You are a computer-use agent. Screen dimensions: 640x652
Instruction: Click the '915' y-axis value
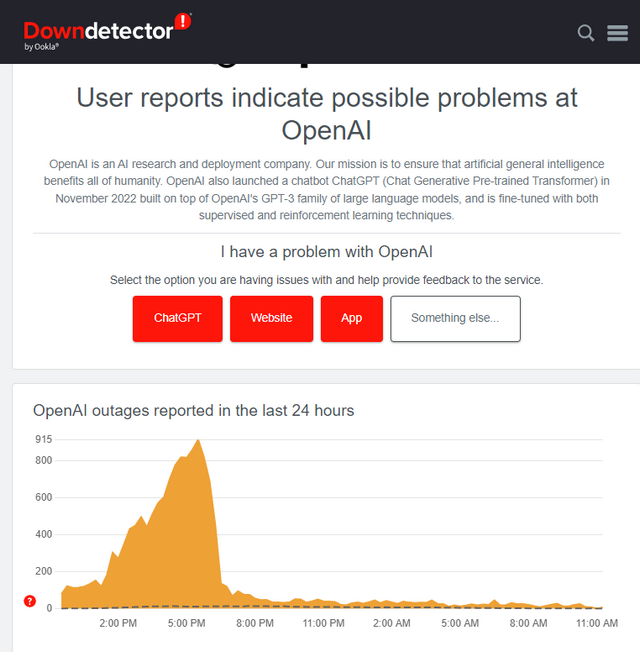(x=44, y=440)
